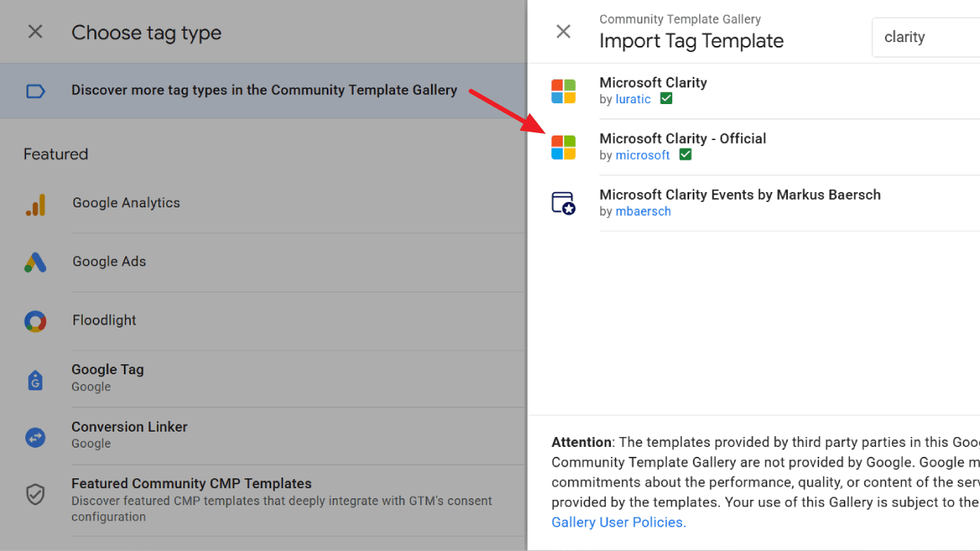Click the luratic Microsoft Clarity logo icon

[563, 91]
